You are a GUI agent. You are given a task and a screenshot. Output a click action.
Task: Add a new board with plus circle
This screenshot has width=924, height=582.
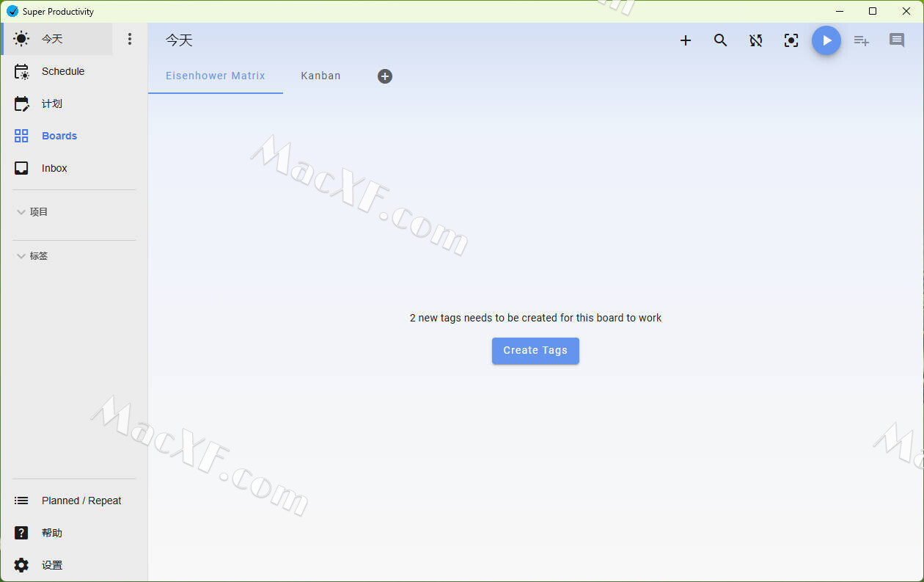(385, 76)
